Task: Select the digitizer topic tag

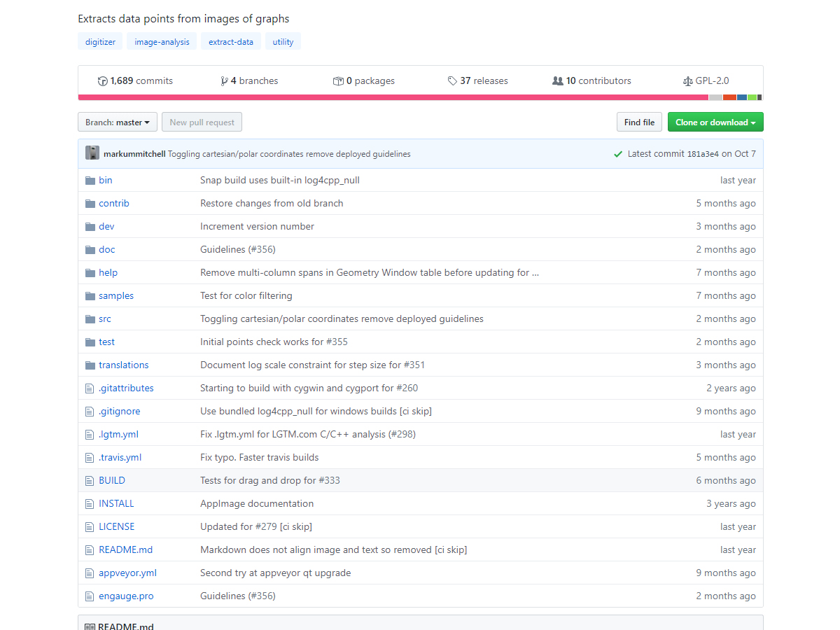Action: coord(100,42)
